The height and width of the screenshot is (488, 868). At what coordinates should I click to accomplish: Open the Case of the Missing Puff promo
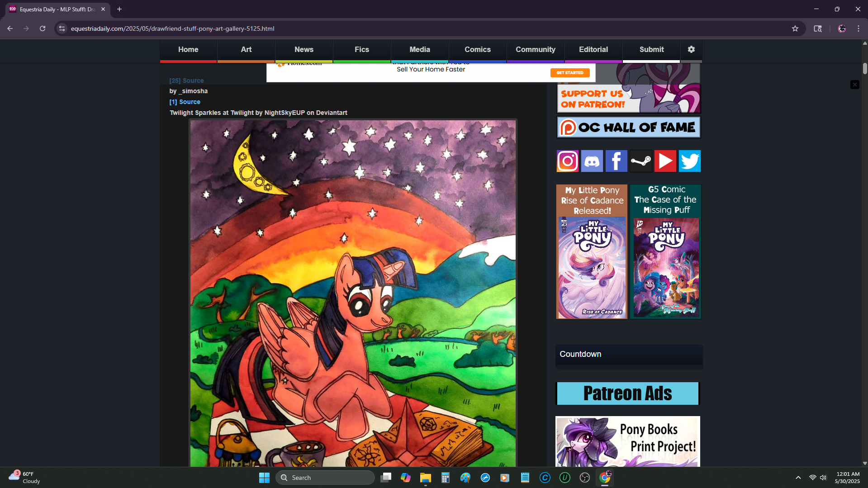(665, 251)
